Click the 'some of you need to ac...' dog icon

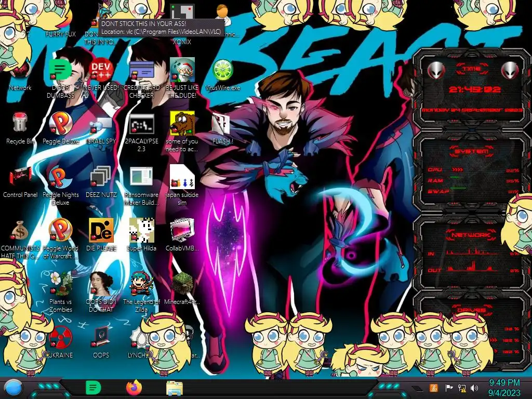[x=182, y=132]
